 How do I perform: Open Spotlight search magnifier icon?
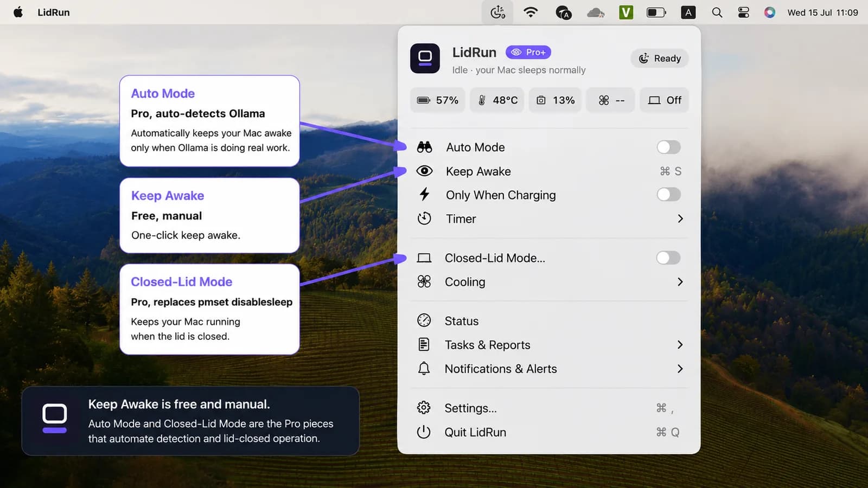pos(717,12)
